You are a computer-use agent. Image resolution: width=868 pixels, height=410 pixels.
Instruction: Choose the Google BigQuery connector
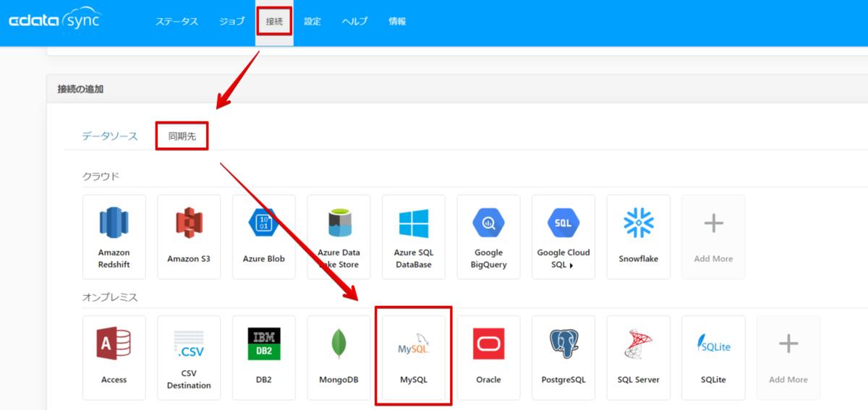click(488, 236)
